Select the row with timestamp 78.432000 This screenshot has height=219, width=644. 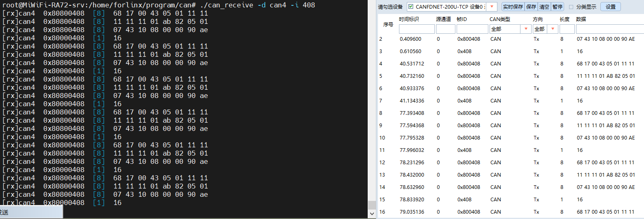[511, 175]
